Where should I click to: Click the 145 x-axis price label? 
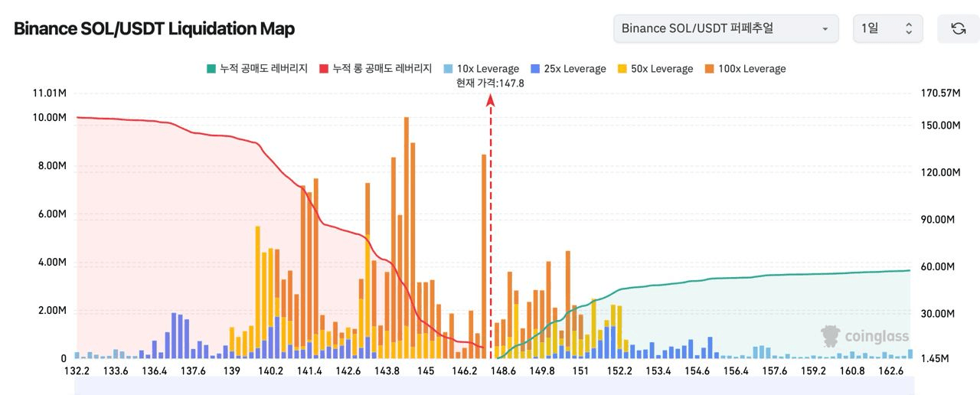[x=426, y=371]
